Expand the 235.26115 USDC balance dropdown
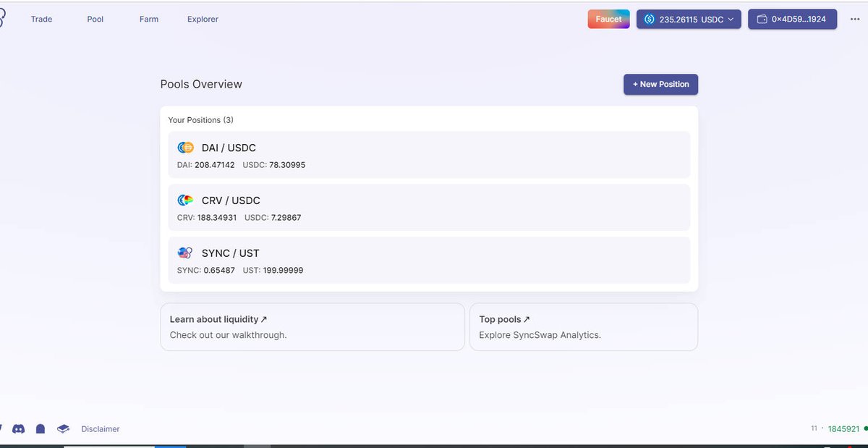This screenshot has height=448, width=868. tap(689, 19)
